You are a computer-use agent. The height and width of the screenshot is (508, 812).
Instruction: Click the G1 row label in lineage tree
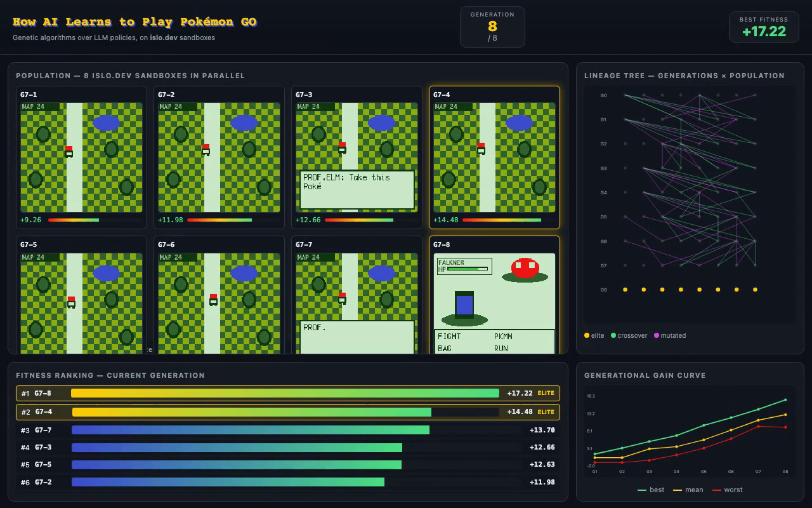603,119
